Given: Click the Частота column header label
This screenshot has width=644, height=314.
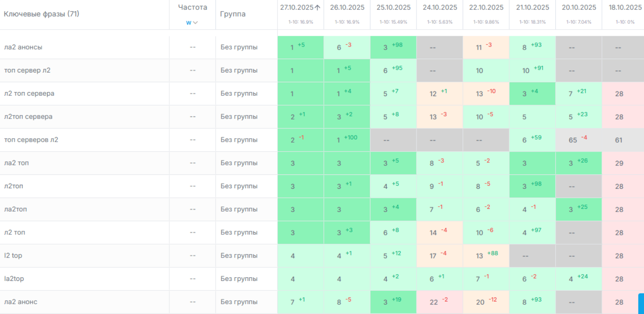Looking at the screenshot, I should pyautogui.click(x=193, y=8).
